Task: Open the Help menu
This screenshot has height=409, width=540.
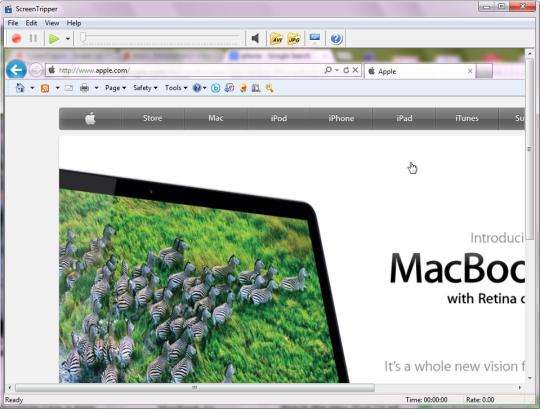Action: click(74, 23)
